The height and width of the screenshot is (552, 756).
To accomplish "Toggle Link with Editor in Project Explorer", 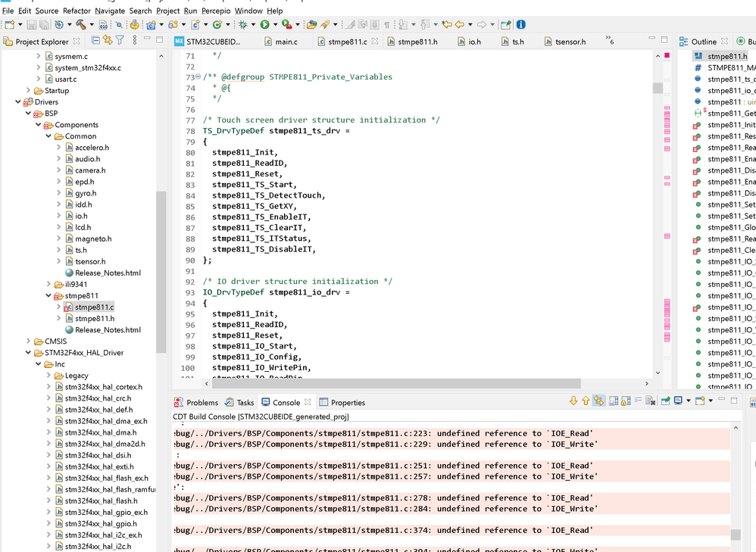I will tap(108, 41).
